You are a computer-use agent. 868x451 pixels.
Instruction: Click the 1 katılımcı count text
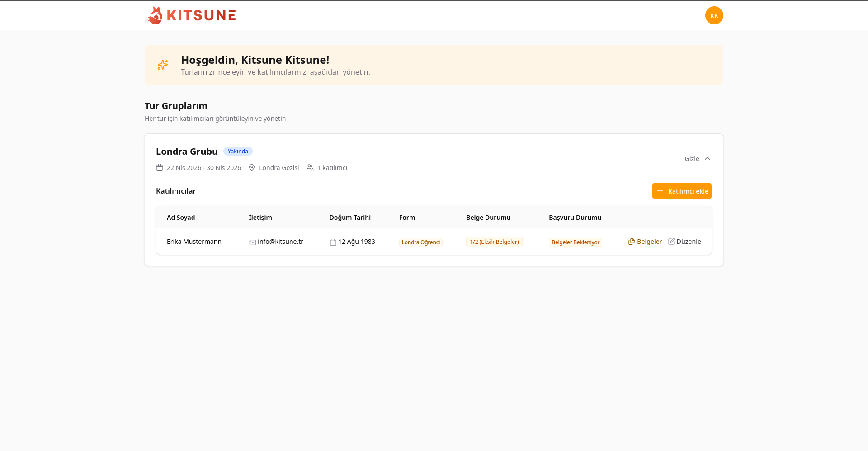pyautogui.click(x=332, y=168)
